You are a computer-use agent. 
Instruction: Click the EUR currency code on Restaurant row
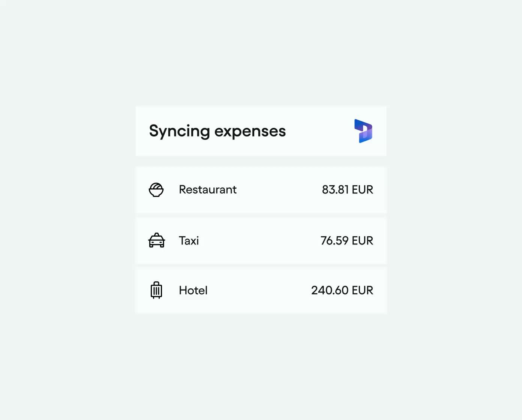362,189
